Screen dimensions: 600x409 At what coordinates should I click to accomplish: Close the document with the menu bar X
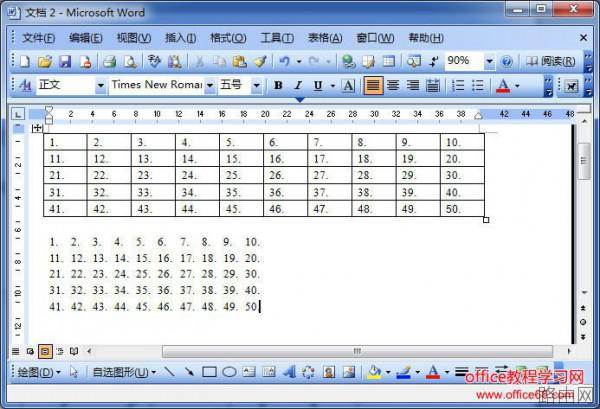583,37
